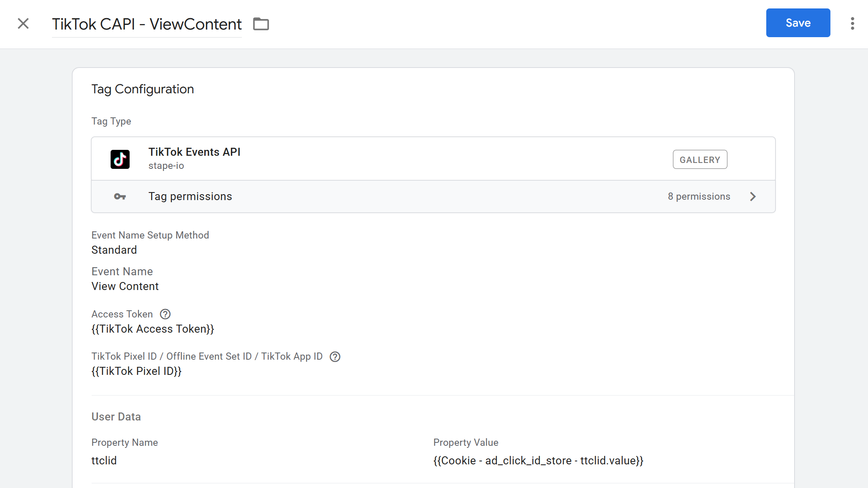Click the {{TikTok Pixel ID}} value
868x488 pixels.
coord(136,371)
